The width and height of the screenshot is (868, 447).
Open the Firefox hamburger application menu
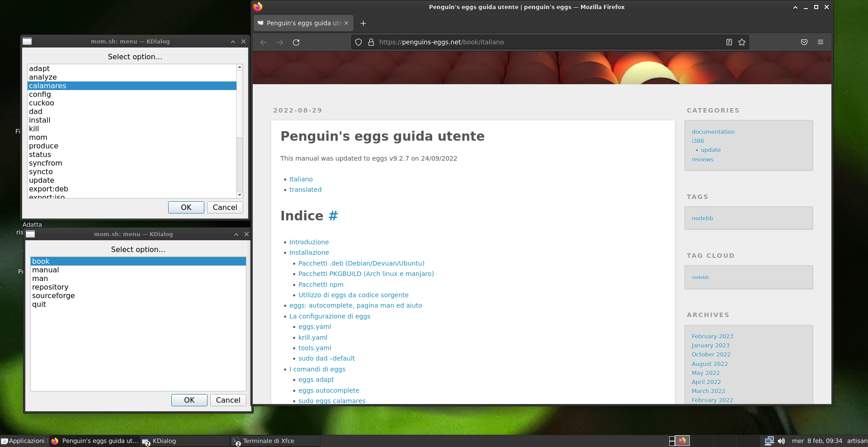coord(821,42)
